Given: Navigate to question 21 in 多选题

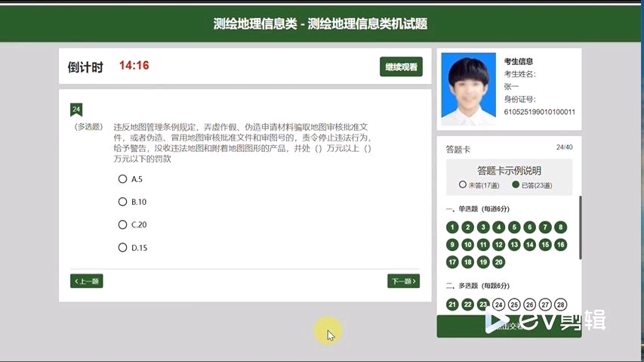Looking at the screenshot, I should pos(452,305).
